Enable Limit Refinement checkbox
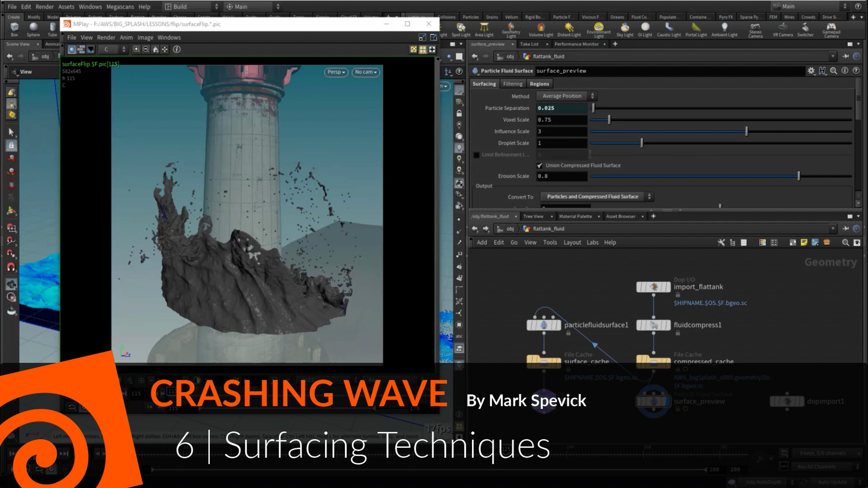The image size is (868, 488). click(x=476, y=155)
